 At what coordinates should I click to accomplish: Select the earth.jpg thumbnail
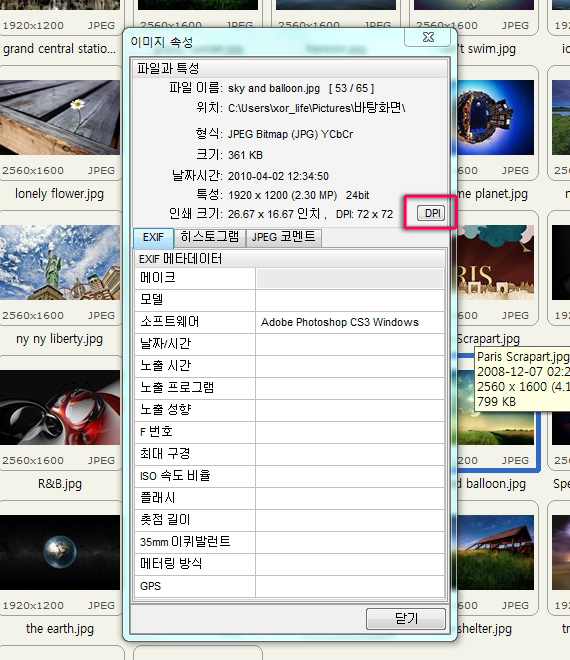coord(60,552)
